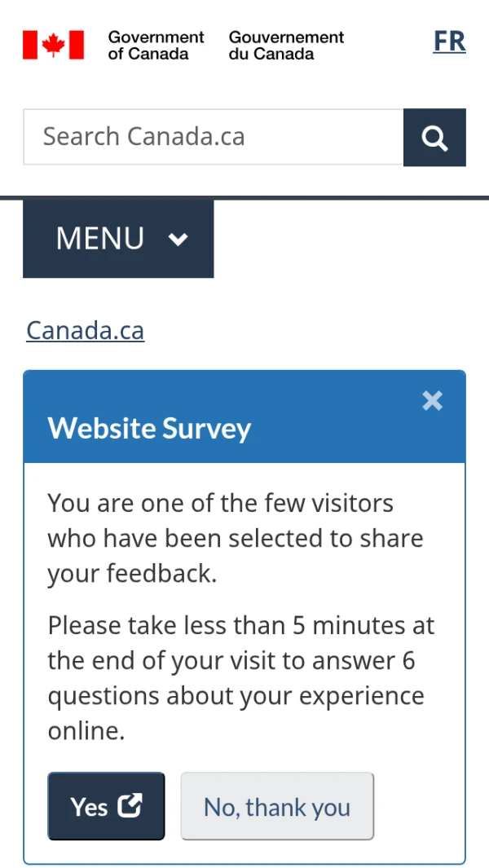Click the Canadian flag icon
The image size is (489, 868).
point(53,45)
